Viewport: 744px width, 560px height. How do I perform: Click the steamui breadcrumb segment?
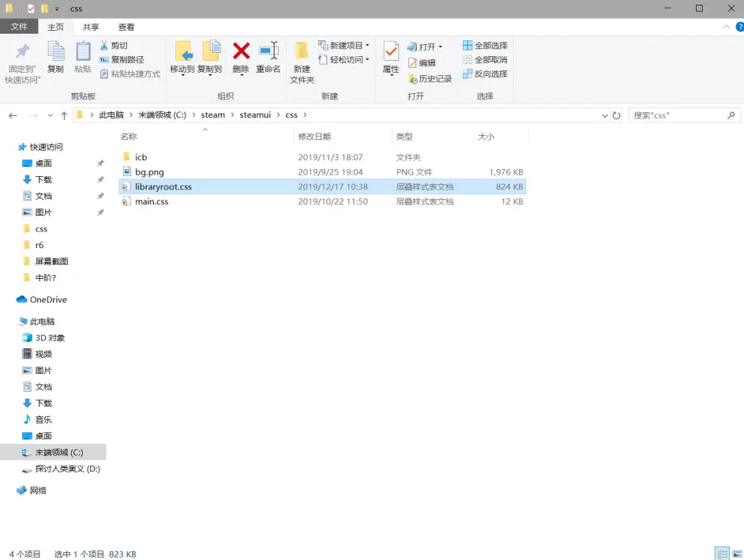pos(255,115)
